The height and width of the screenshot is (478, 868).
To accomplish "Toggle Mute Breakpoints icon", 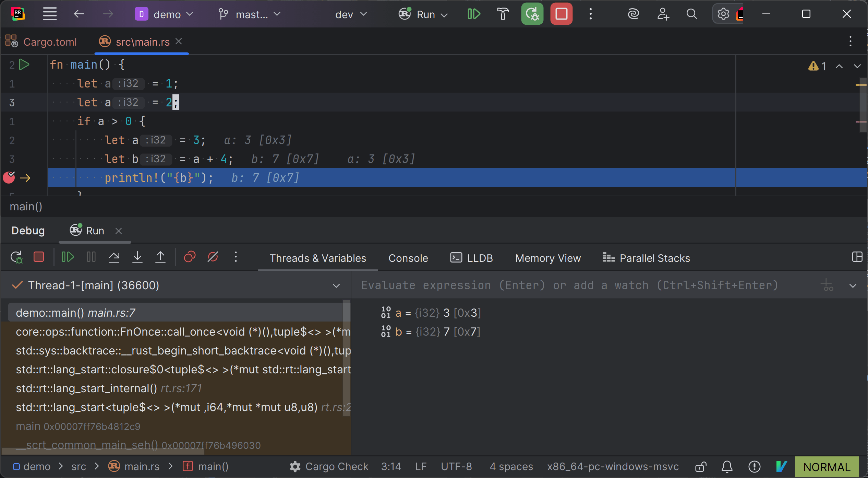I will tap(213, 257).
